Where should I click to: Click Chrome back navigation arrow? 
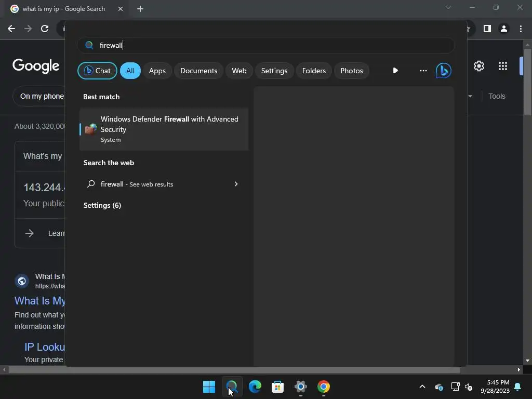[11, 29]
